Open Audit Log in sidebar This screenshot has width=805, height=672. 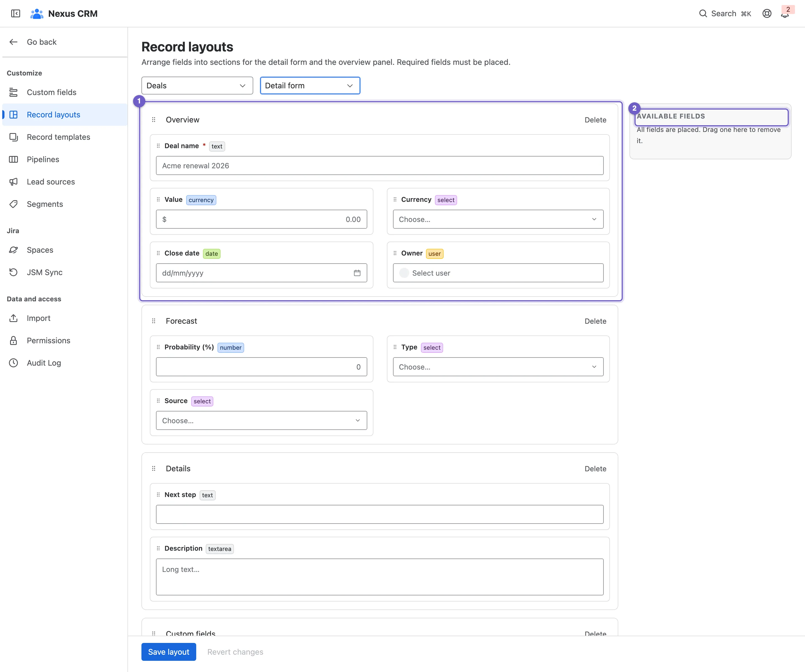(x=65, y=363)
